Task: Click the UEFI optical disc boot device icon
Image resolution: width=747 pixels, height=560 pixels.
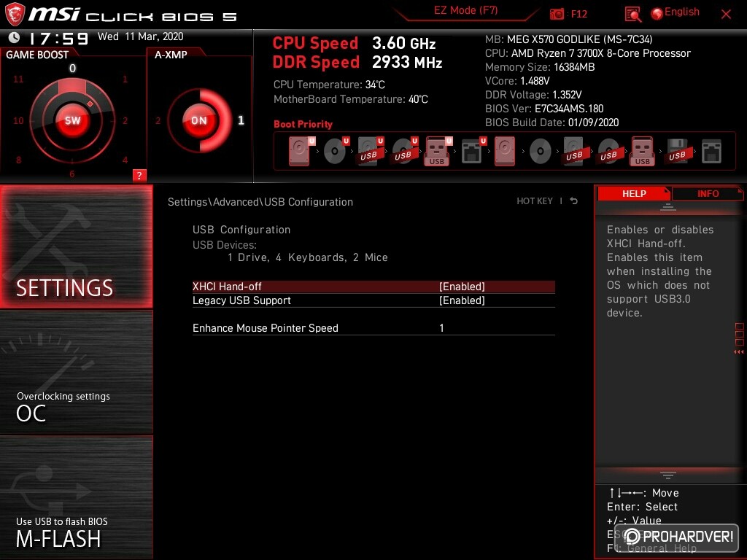Action: tap(336, 152)
